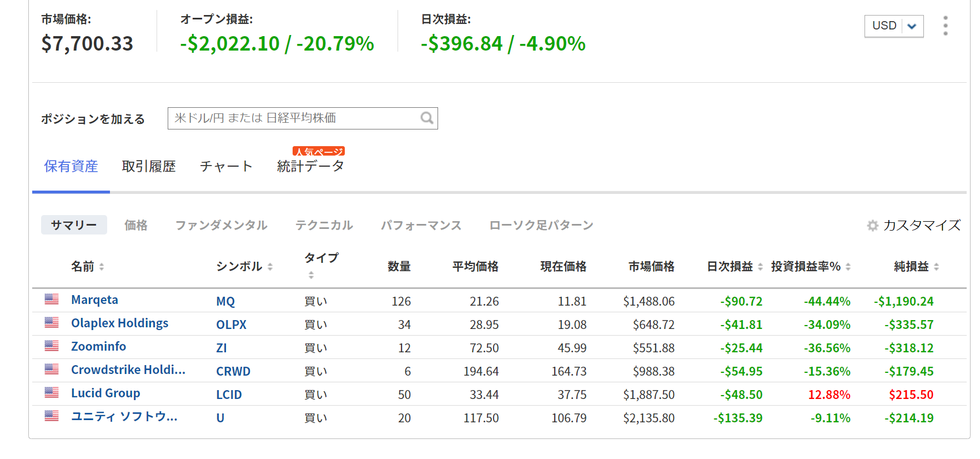Open the ユニティ ソフトウ... link
Viewport: 980px width, 459px height.
pyautogui.click(x=124, y=416)
